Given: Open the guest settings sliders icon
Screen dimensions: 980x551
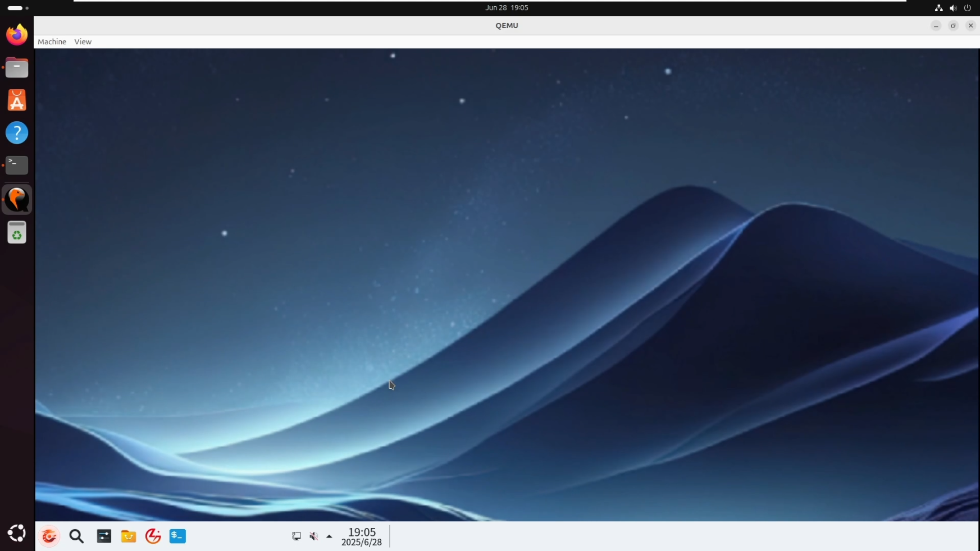Looking at the screenshot, I should (x=104, y=536).
